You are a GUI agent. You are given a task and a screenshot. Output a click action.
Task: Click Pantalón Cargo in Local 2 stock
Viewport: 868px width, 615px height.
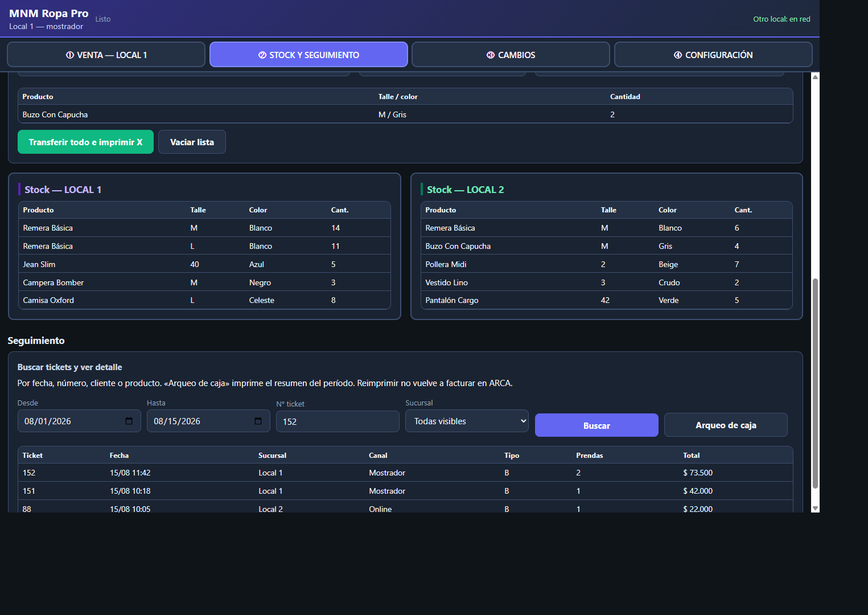[x=452, y=300]
